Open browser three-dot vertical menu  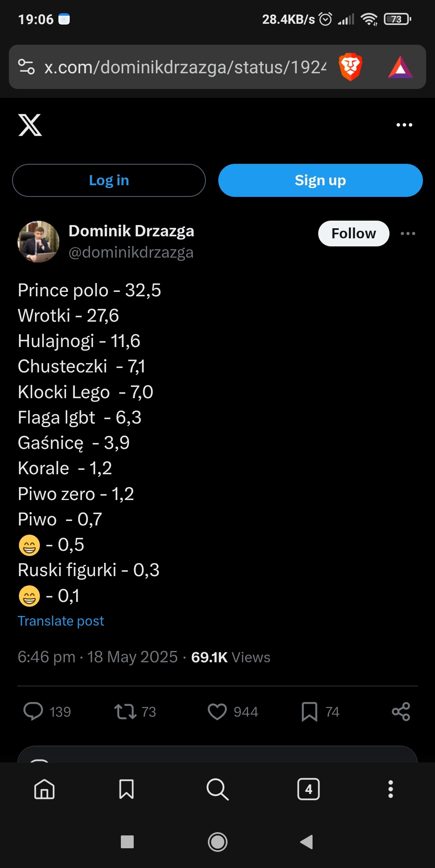point(390,789)
